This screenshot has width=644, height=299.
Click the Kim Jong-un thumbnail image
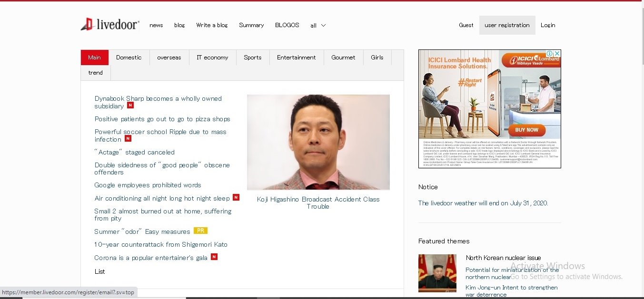click(437, 273)
